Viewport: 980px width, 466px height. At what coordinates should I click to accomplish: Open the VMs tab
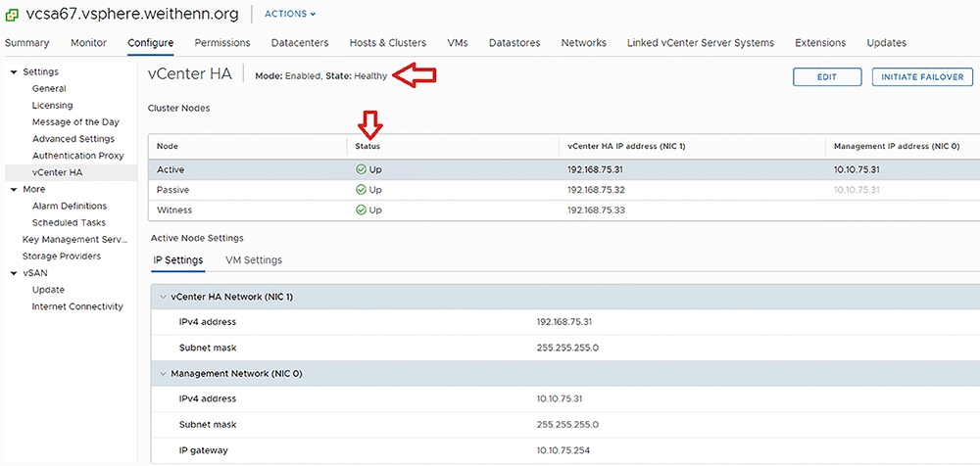pos(458,42)
